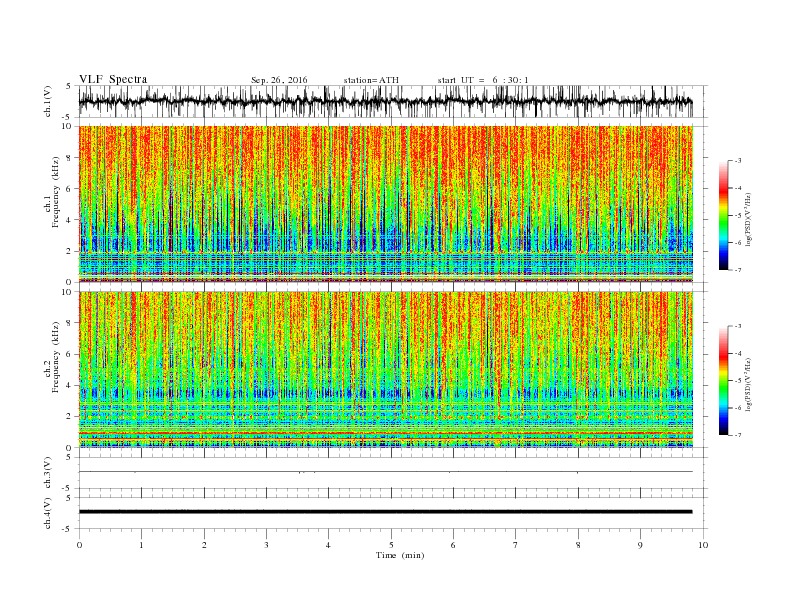
Task: Click the 2 kHz tick on ch.1 frequency axis
Action: (70, 251)
